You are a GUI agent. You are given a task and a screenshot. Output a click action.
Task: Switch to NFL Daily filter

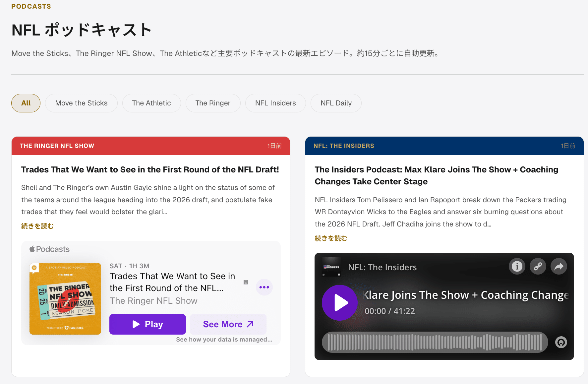336,103
